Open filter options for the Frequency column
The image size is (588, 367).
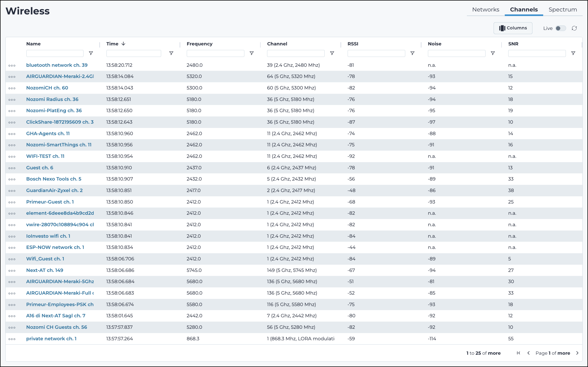pos(252,53)
